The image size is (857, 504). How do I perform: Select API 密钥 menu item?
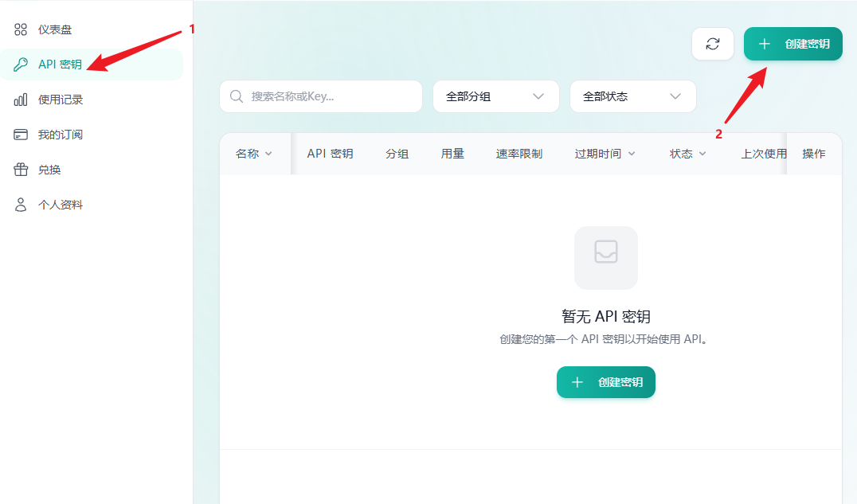pyautogui.click(x=92, y=64)
